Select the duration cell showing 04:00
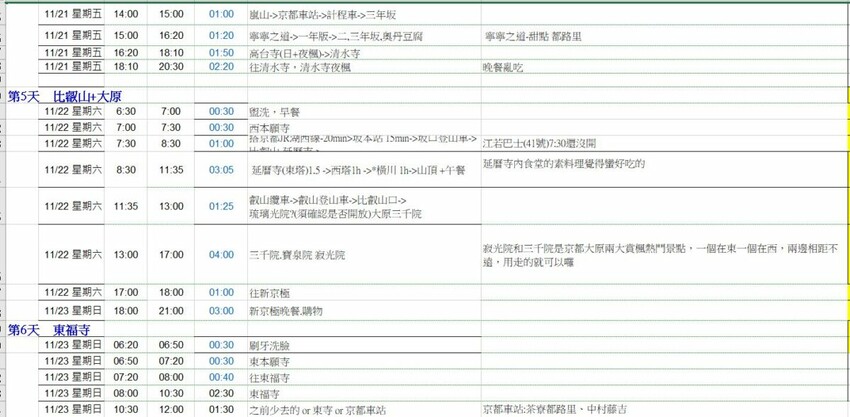Viewport: 850px width, 417px height. (x=221, y=255)
